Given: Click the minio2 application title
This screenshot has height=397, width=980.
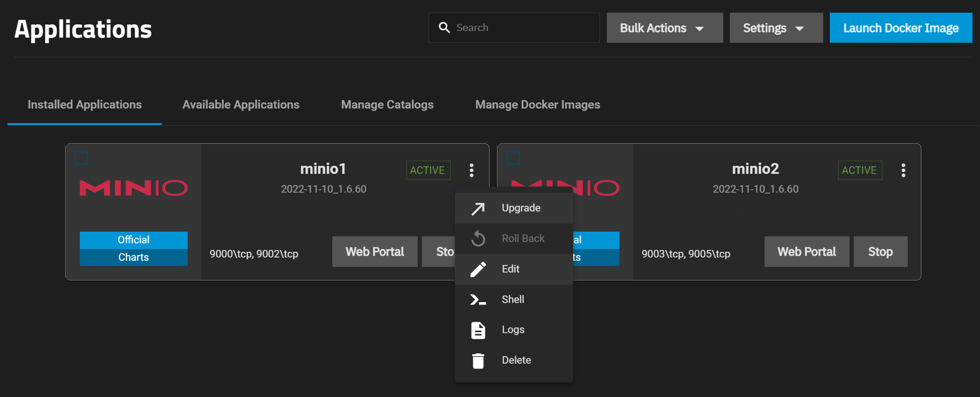Looking at the screenshot, I should pos(755,169).
